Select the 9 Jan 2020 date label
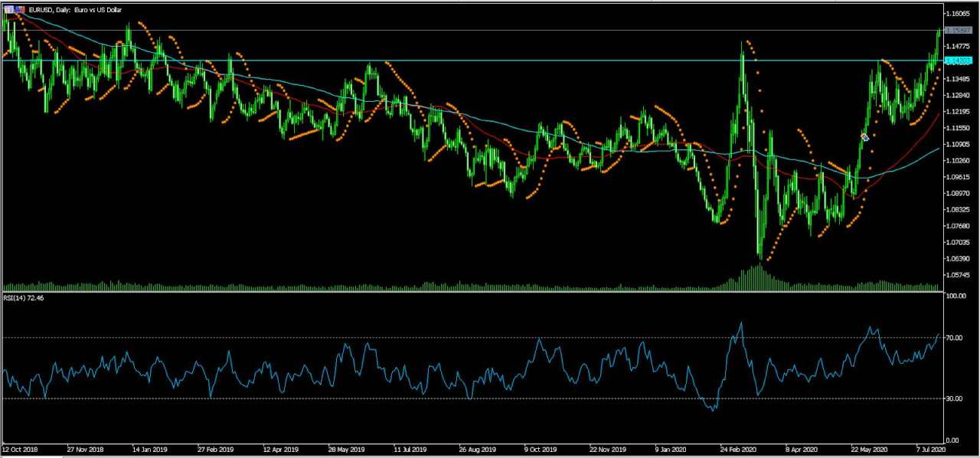 coord(672,450)
